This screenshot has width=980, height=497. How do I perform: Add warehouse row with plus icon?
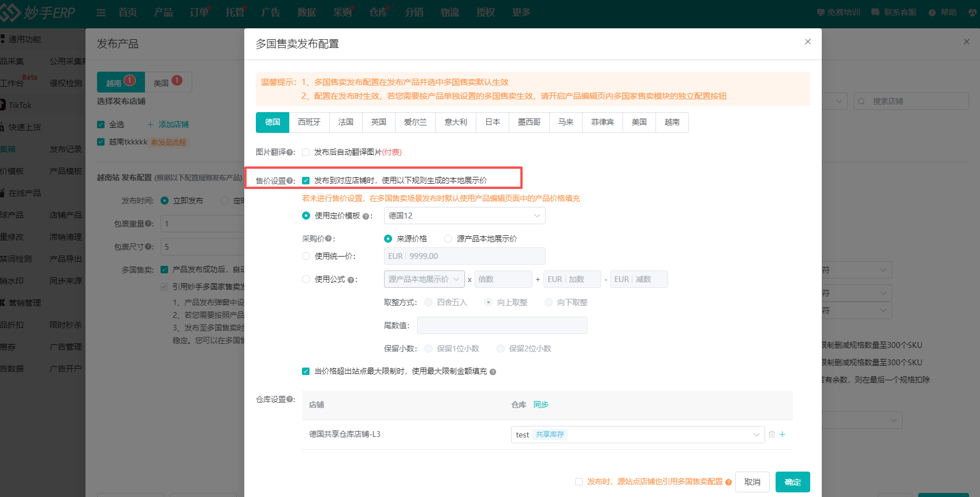[x=782, y=435]
